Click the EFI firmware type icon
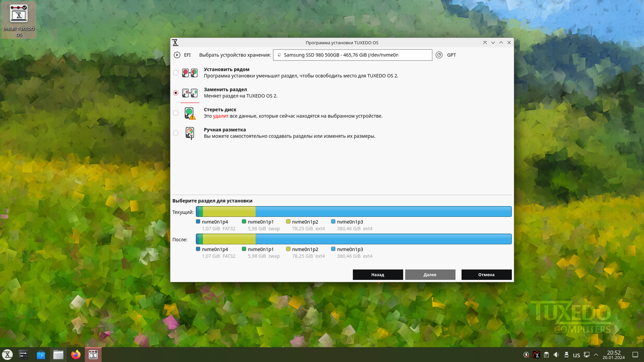Screen dimensions: 644x362 [177, 55]
